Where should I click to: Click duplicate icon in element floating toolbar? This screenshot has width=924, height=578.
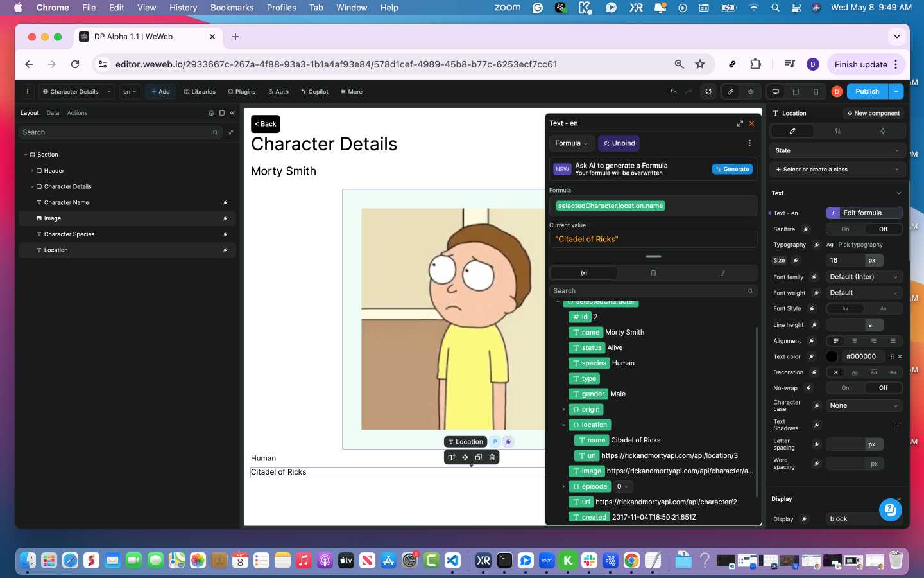pos(479,457)
